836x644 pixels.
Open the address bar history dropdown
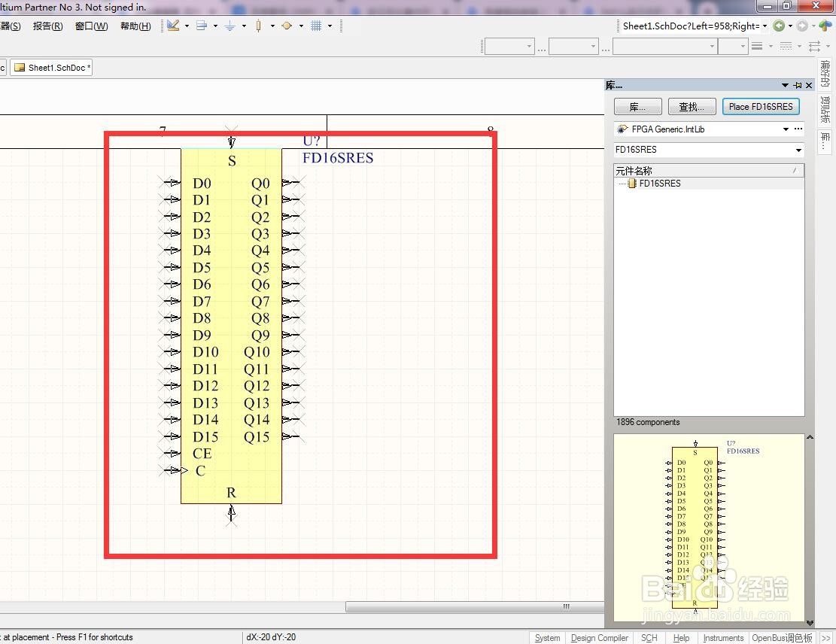765,26
